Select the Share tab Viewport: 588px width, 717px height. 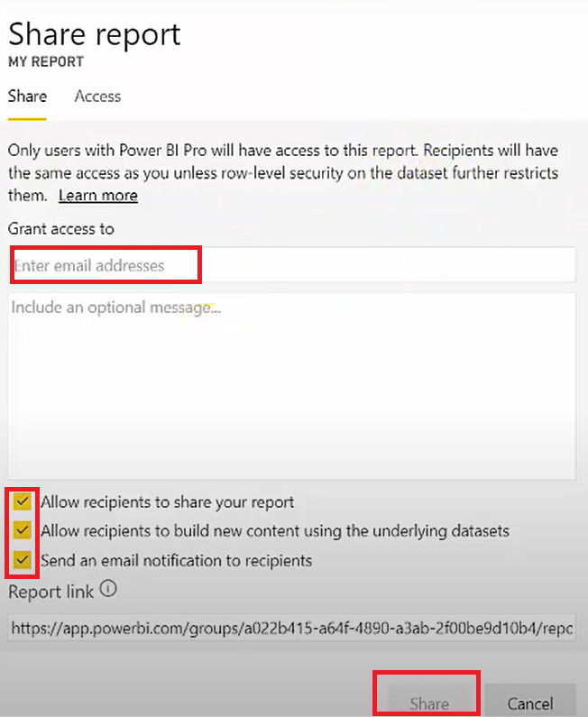click(x=27, y=96)
